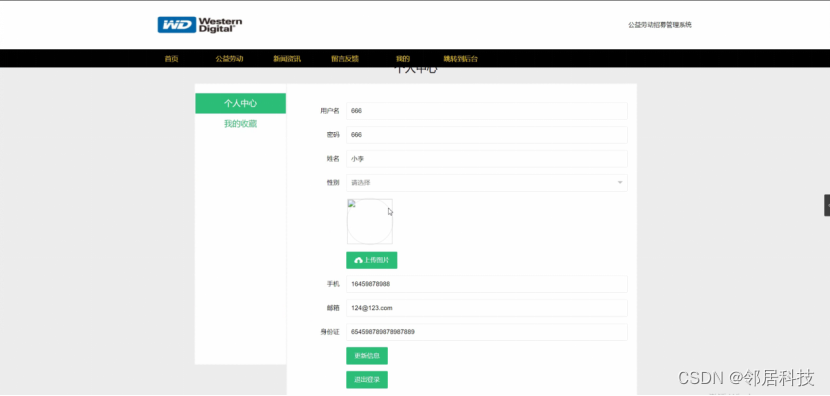Viewport: 830px width, 396px height.
Task: Select 我的 in the top navigation
Action: tap(403, 59)
